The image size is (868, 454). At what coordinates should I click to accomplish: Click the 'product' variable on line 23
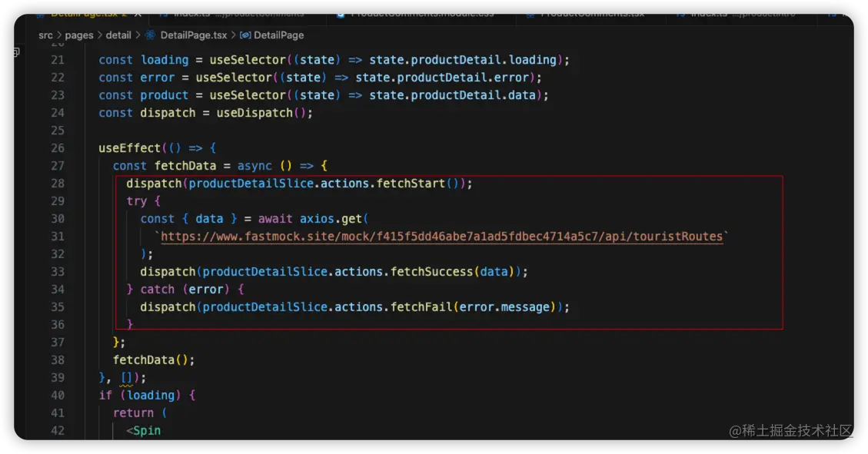click(x=164, y=95)
